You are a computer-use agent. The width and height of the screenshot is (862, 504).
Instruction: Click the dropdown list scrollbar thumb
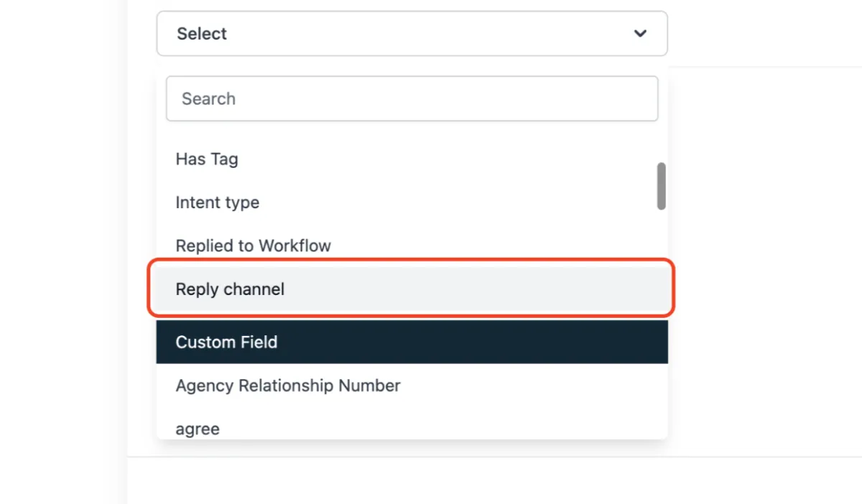[661, 186]
